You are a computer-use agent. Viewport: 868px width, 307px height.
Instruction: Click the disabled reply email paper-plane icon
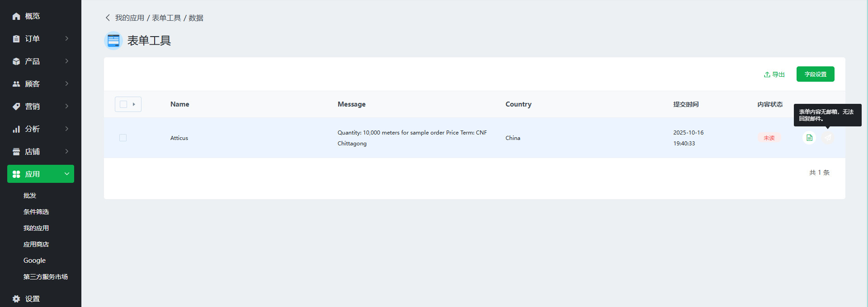tap(828, 138)
